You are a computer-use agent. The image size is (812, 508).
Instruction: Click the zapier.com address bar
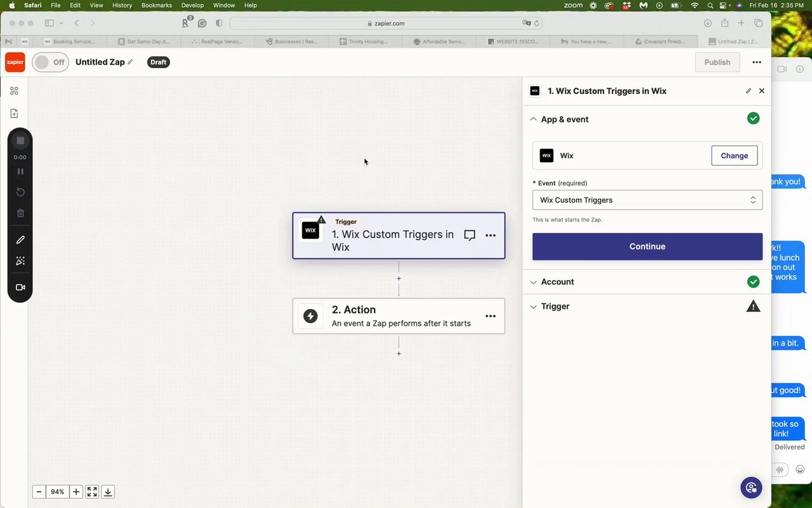click(x=386, y=23)
